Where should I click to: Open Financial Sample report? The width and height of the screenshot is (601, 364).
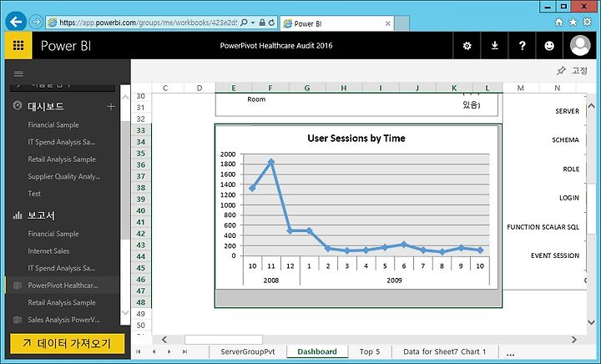53,234
